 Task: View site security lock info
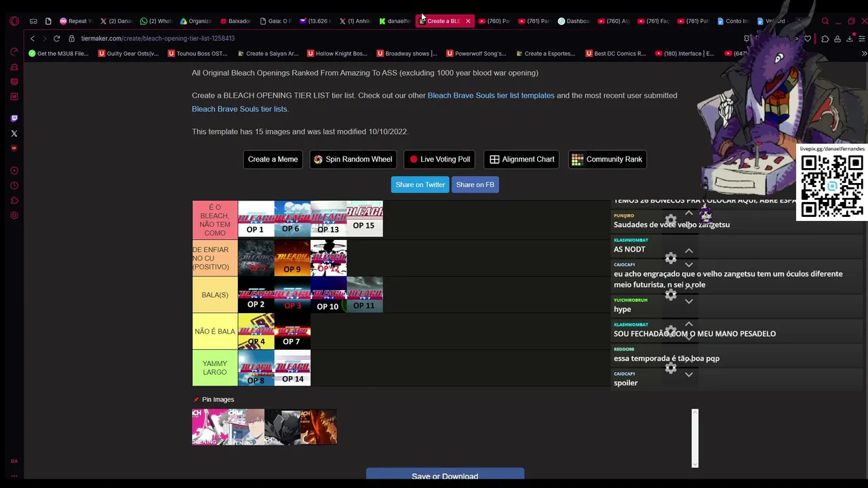click(71, 39)
